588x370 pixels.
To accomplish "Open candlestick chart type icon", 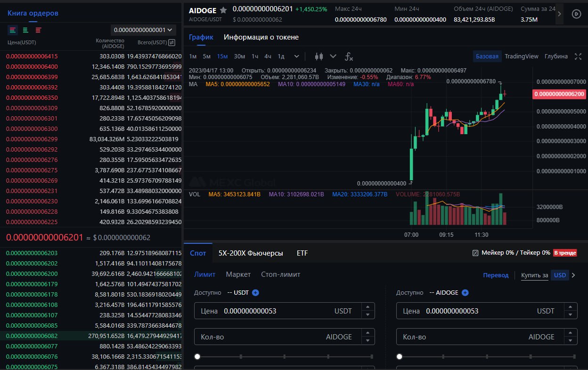I will tap(319, 56).
